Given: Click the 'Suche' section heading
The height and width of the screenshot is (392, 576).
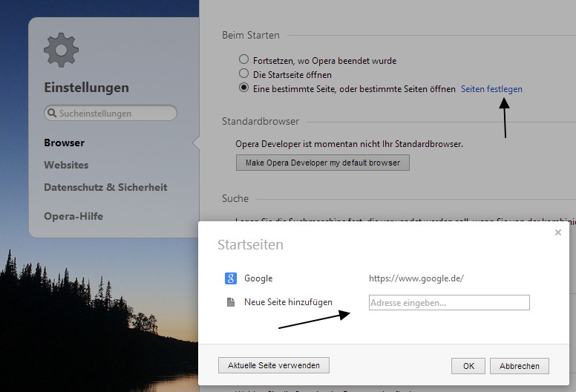Looking at the screenshot, I should [235, 198].
